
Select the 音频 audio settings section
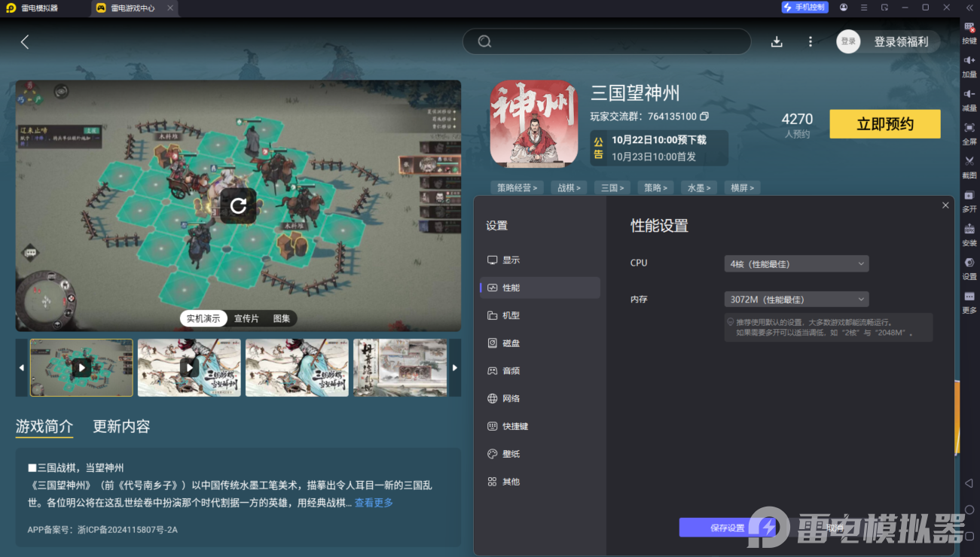click(x=506, y=370)
